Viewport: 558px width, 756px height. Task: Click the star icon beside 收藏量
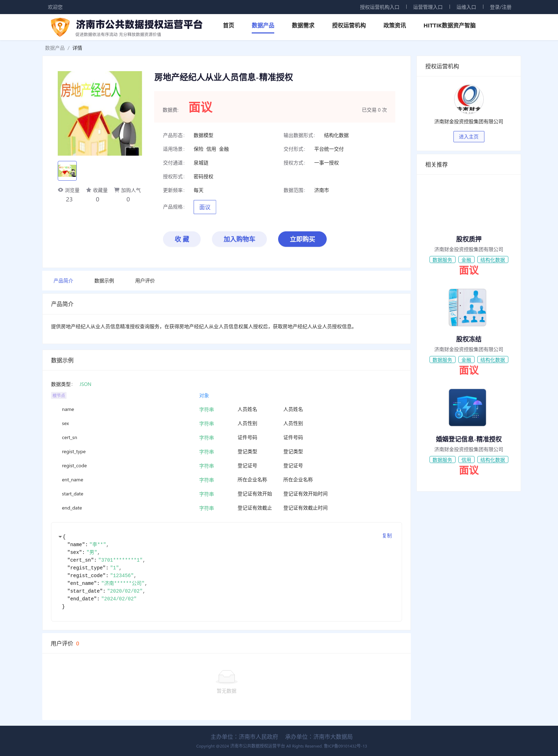[x=89, y=190]
